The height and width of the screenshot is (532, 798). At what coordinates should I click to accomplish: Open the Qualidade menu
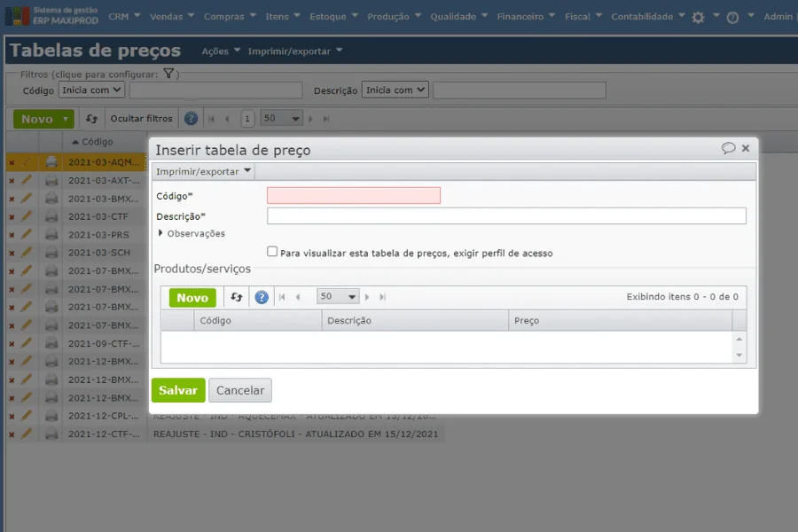coord(459,16)
